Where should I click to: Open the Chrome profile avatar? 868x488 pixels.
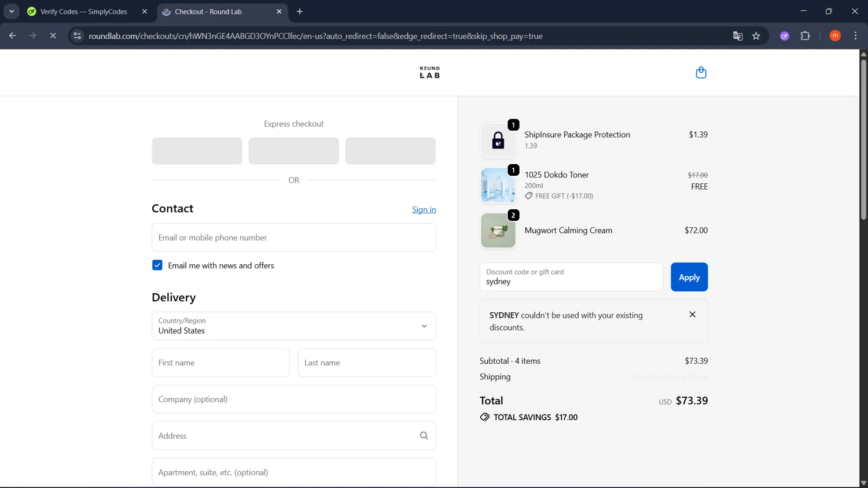coord(835,36)
